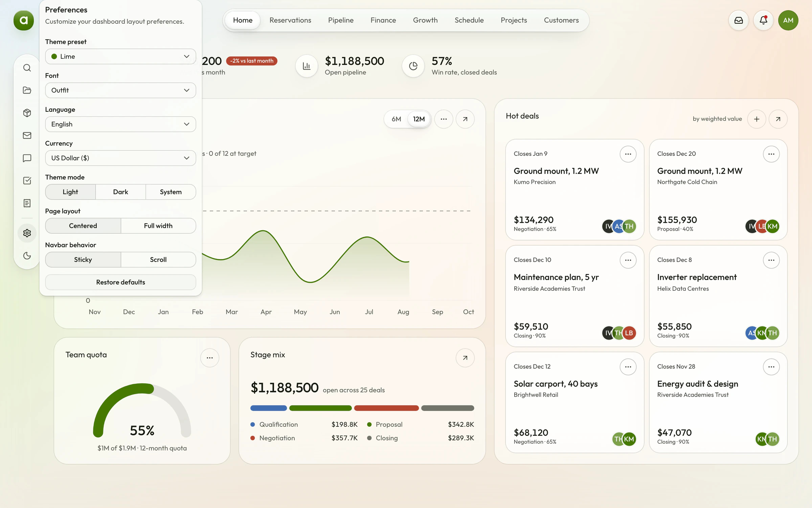This screenshot has width=812, height=508.
Task: Open chart more options ellipsis
Action: click(444, 119)
